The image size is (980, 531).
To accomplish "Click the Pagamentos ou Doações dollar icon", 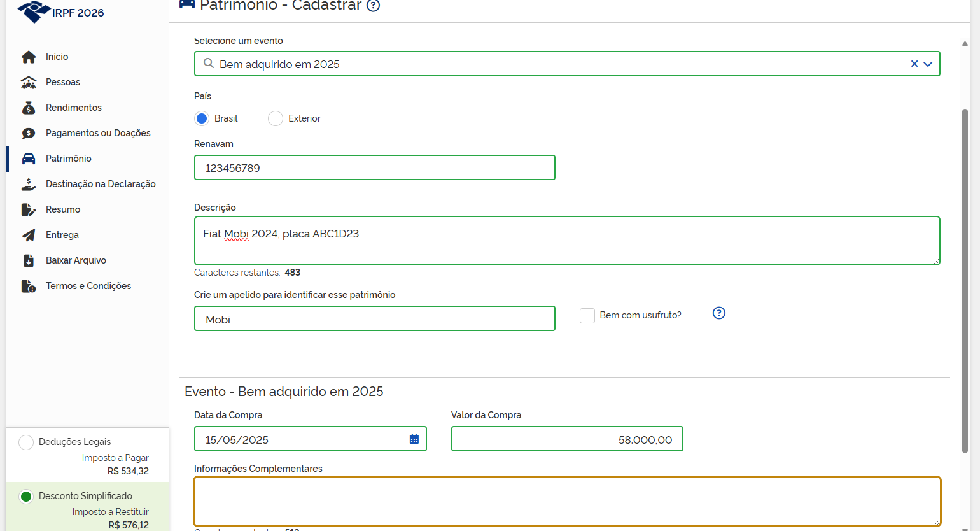I will [x=29, y=133].
